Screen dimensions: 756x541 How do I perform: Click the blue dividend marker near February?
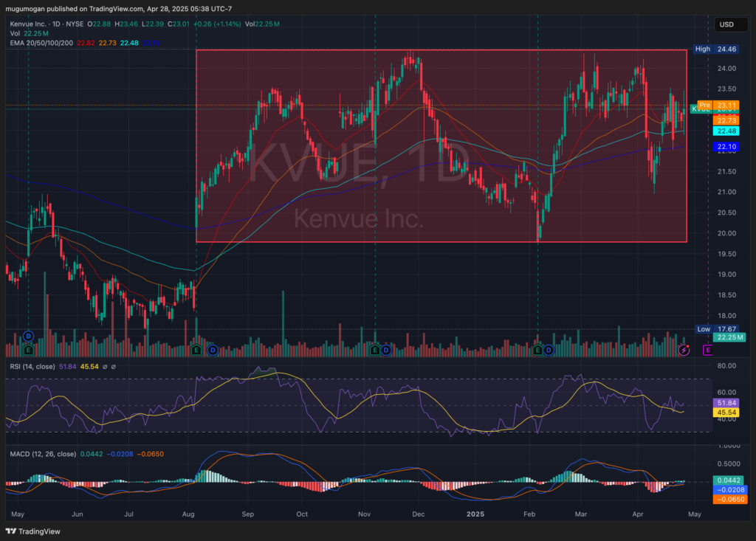tap(549, 350)
